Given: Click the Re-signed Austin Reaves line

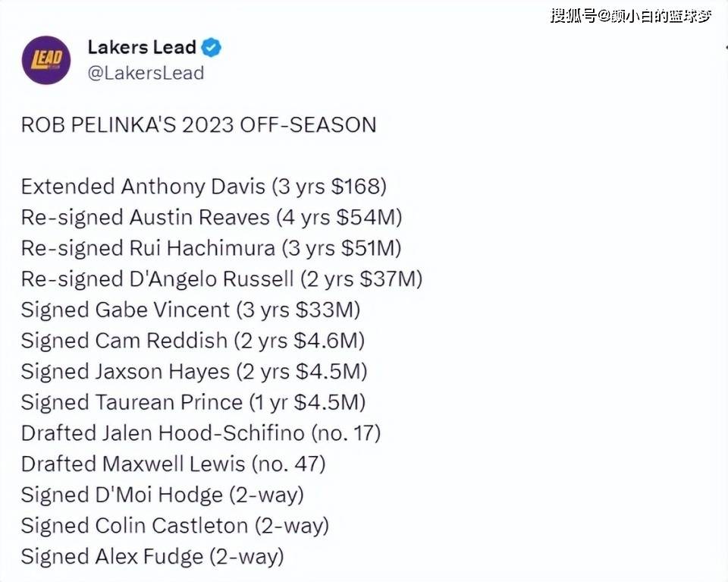Looking at the screenshot, I should 211,218.
